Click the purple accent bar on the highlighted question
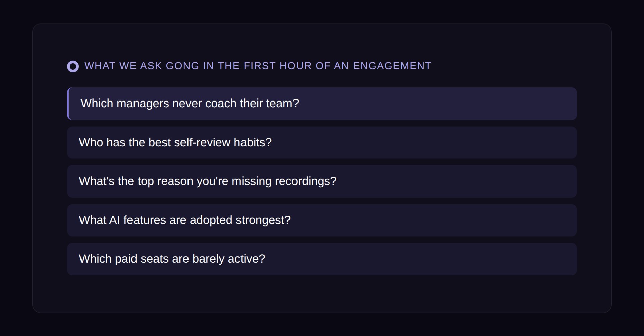Screen dimensions: 644x336 click(68, 104)
